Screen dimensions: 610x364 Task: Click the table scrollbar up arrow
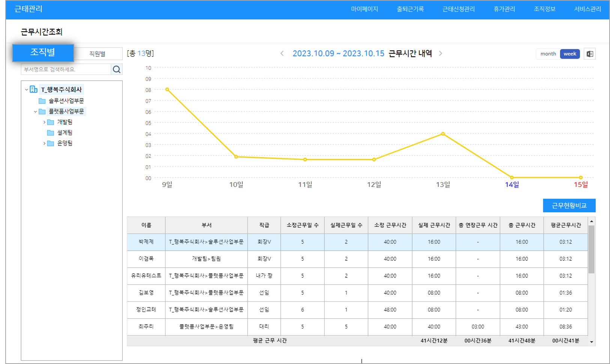[592, 222]
